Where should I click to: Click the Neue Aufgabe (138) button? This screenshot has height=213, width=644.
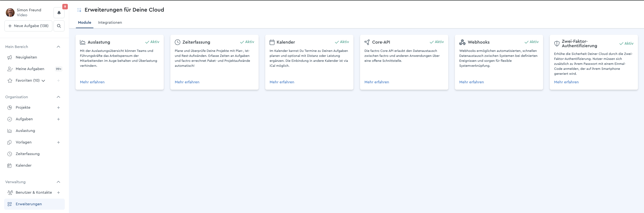28,26
